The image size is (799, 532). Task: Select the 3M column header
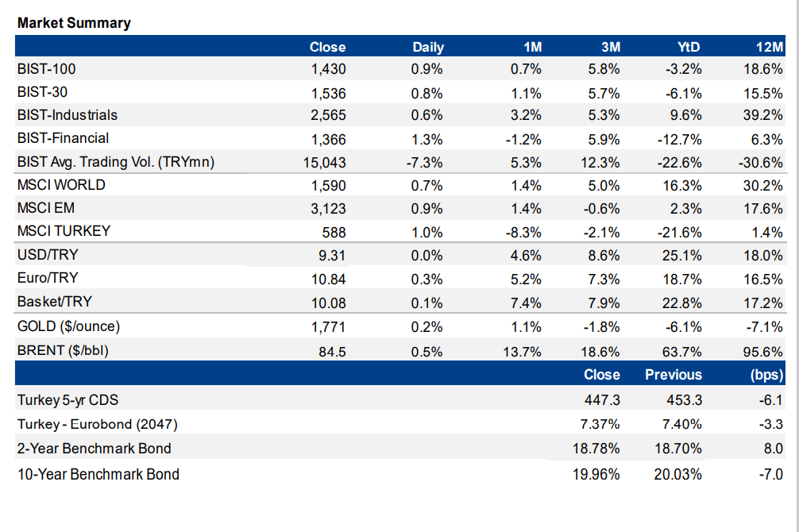tap(609, 48)
